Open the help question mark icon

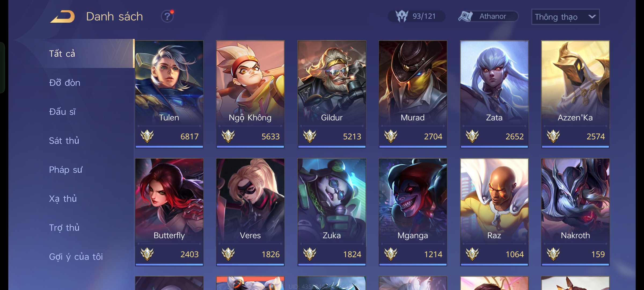click(167, 16)
